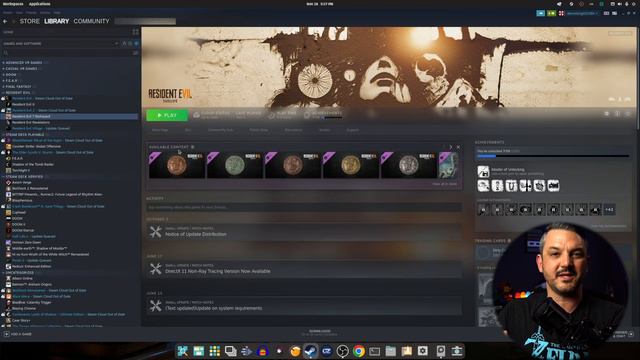Click the +42 locked achievements badge
The height and width of the screenshot is (360, 640).
[609, 210]
